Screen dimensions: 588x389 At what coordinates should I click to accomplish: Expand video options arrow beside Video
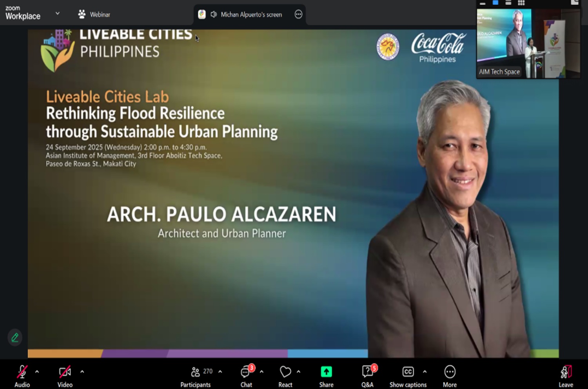(x=82, y=371)
